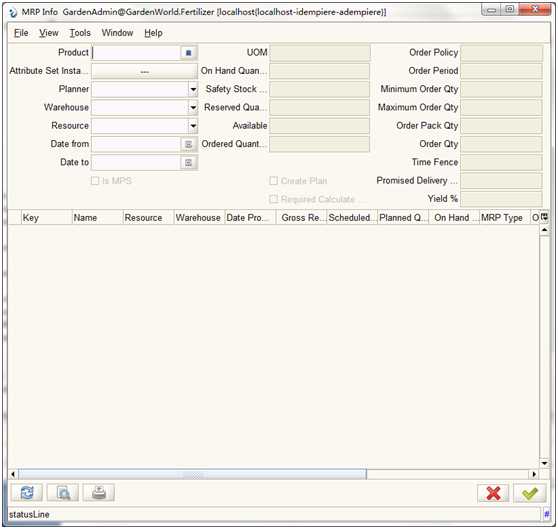This screenshot has width=558, height=529.
Task: Open the Product lookup icon
Action: tap(189, 53)
